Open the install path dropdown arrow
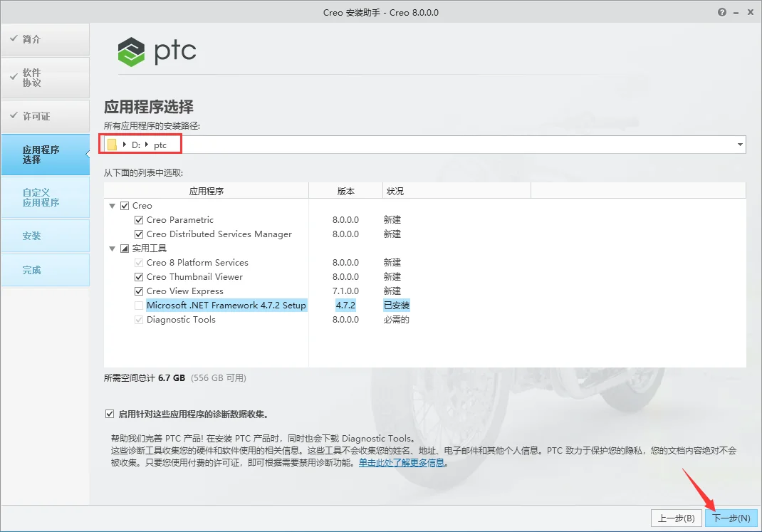The width and height of the screenshot is (762, 532). [x=740, y=145]
